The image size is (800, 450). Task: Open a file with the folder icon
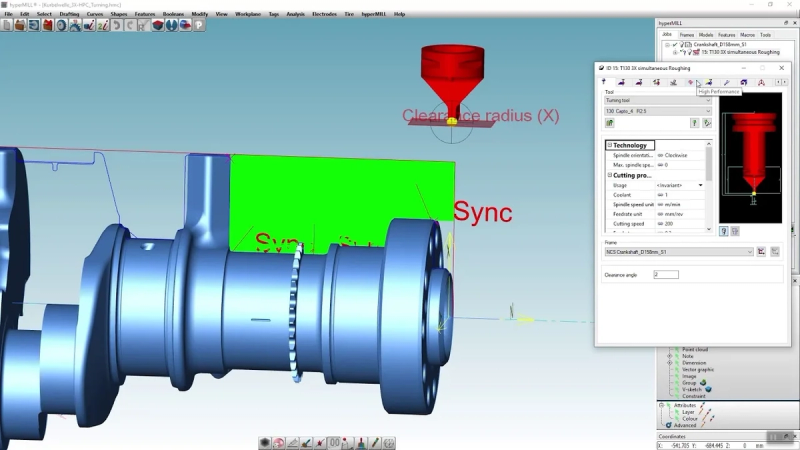20,25
